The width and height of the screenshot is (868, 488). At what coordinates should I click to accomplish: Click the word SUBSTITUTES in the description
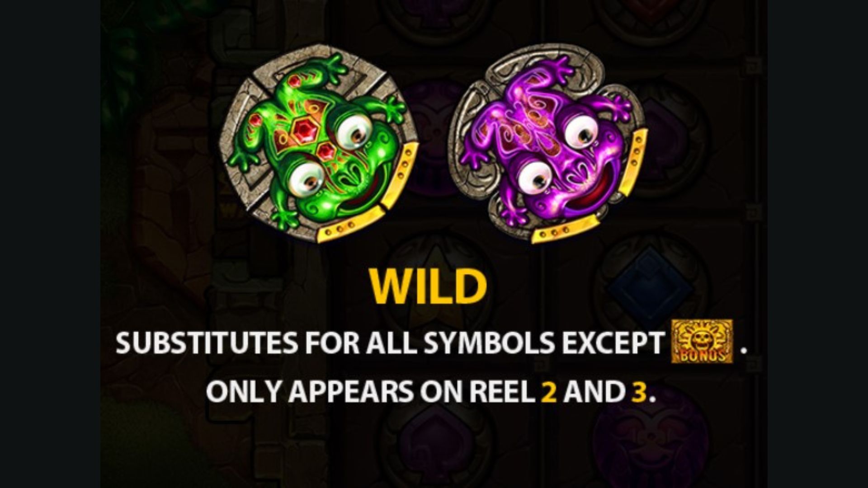point(206,343)
